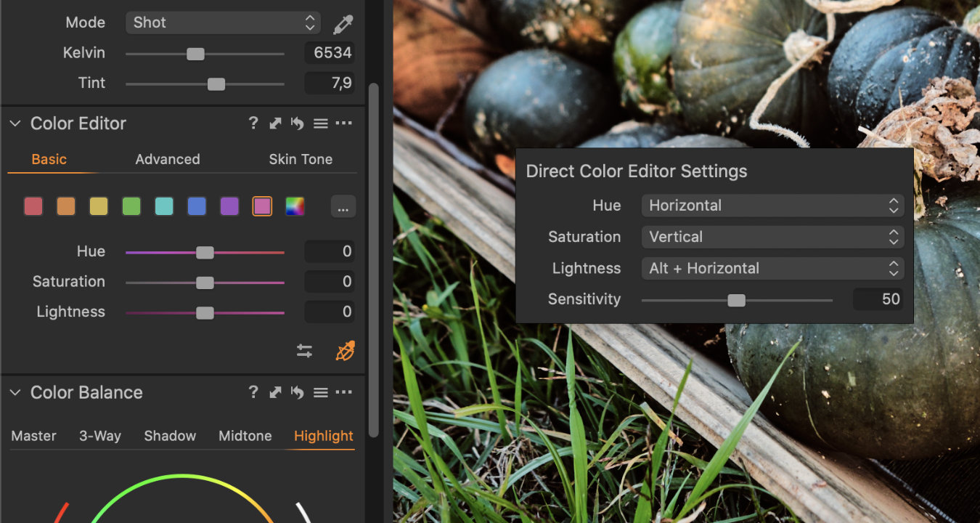Open Color Editor more options ellipsis
980x523 pixels.
coord(344,123)
